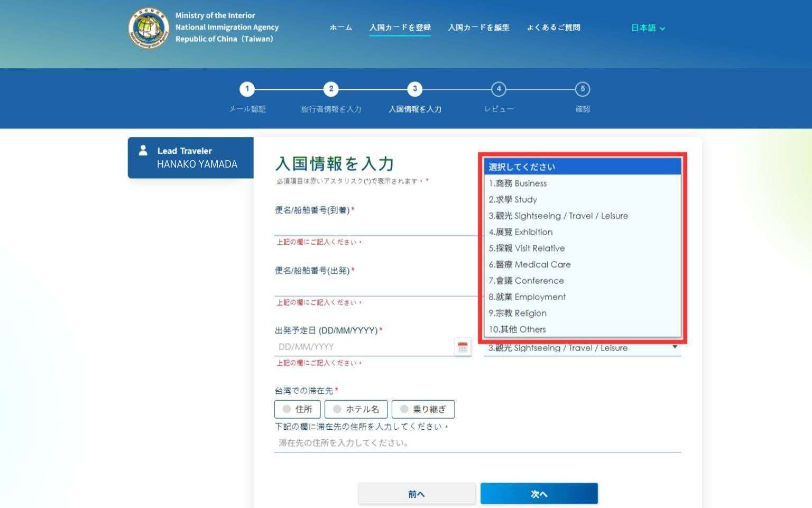Go to ホーム in the navigation
Screen dimensions: 812x508
point(340,27)
